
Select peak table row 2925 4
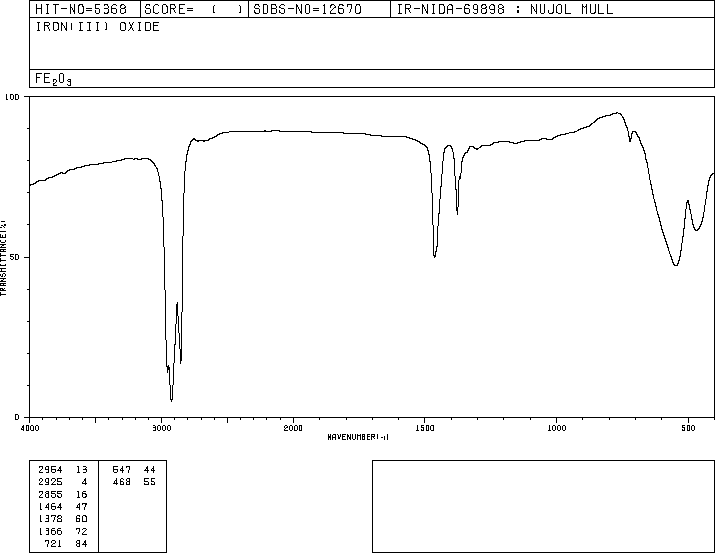(63, 482)
